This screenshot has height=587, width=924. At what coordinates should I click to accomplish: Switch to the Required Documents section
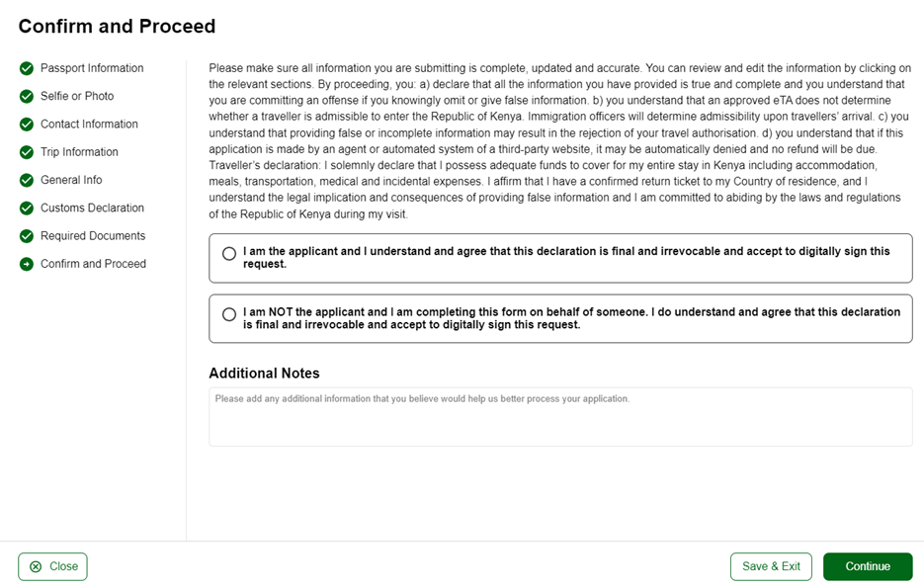[93, 236]
